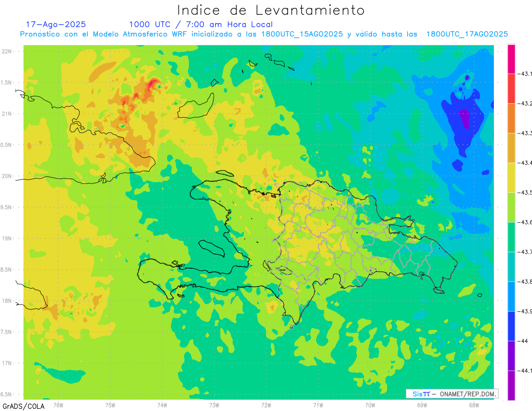
Task: Pick the purple swatch at the colorbar bottom
Action: click(511, 385)
